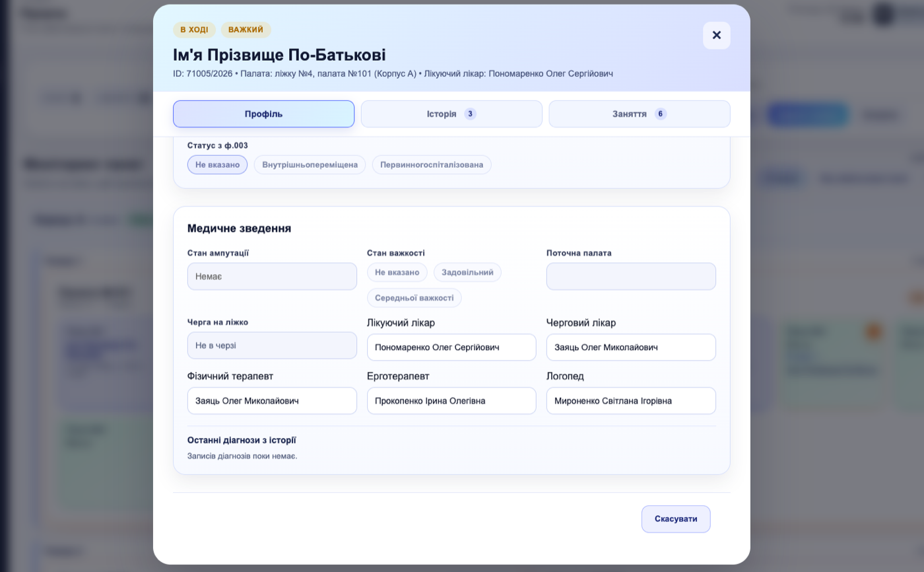This screenshot has height=572, width=924.
Task: Close the patient dialog with X
Action: (x=716, y=35)
